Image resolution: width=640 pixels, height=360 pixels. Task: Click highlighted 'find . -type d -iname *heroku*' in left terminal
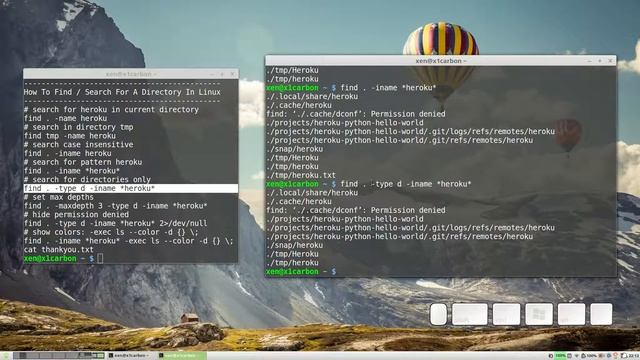click(x=131, y=188)
